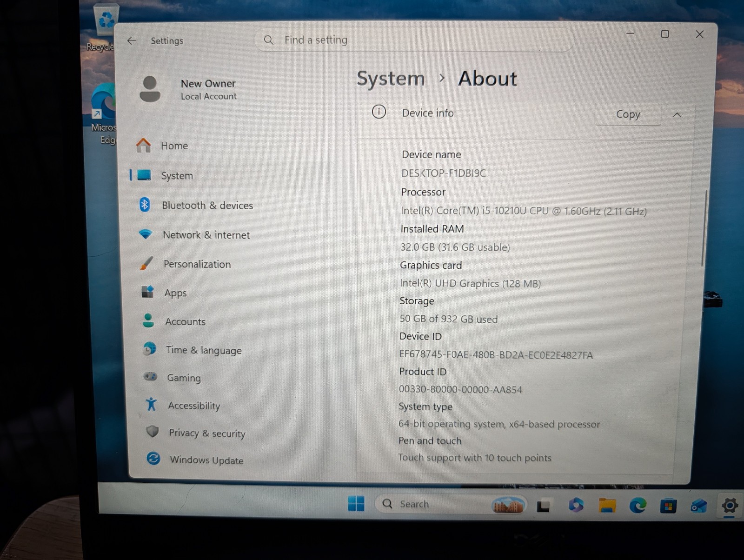Click the Intel UHD Graphics value
Screen dimensions: 744x560
470,283
